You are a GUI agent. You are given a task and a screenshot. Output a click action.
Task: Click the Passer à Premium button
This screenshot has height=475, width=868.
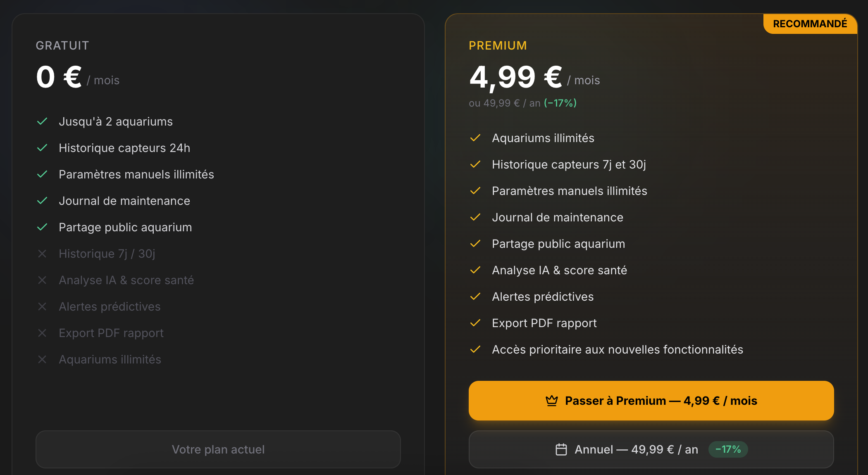(651, 401)
